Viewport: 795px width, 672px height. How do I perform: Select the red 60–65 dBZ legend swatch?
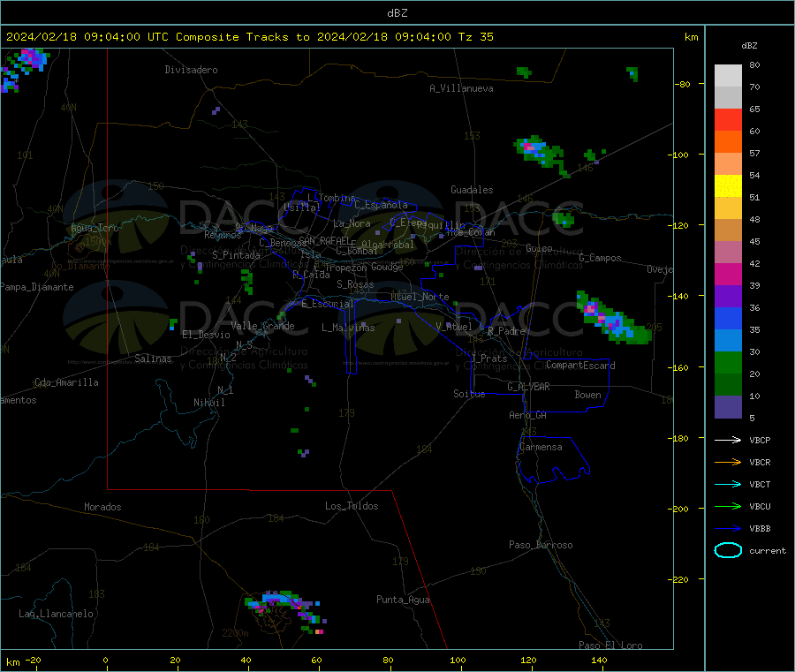[x=728, y=119]
